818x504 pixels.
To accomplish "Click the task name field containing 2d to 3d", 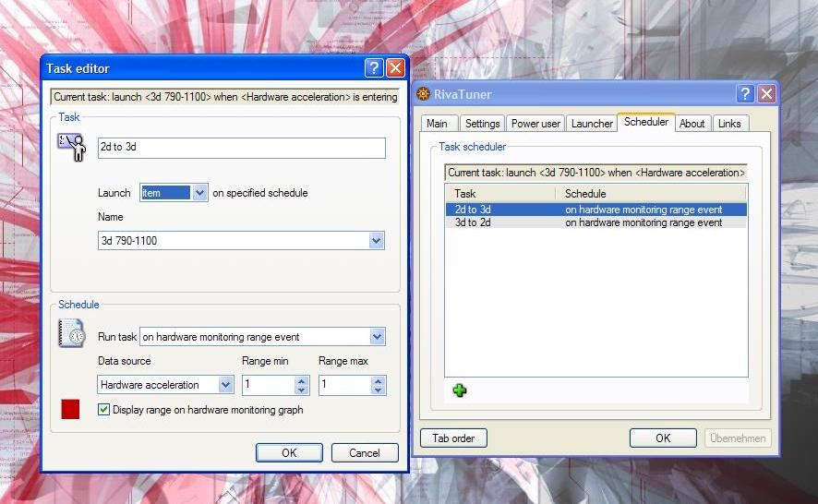I will pos(242,148).
